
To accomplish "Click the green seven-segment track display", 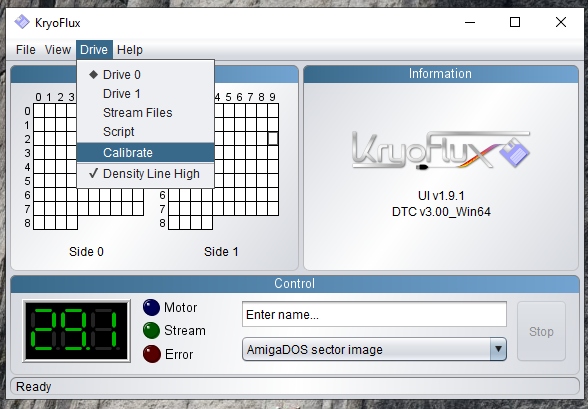I will pos(76,331).
